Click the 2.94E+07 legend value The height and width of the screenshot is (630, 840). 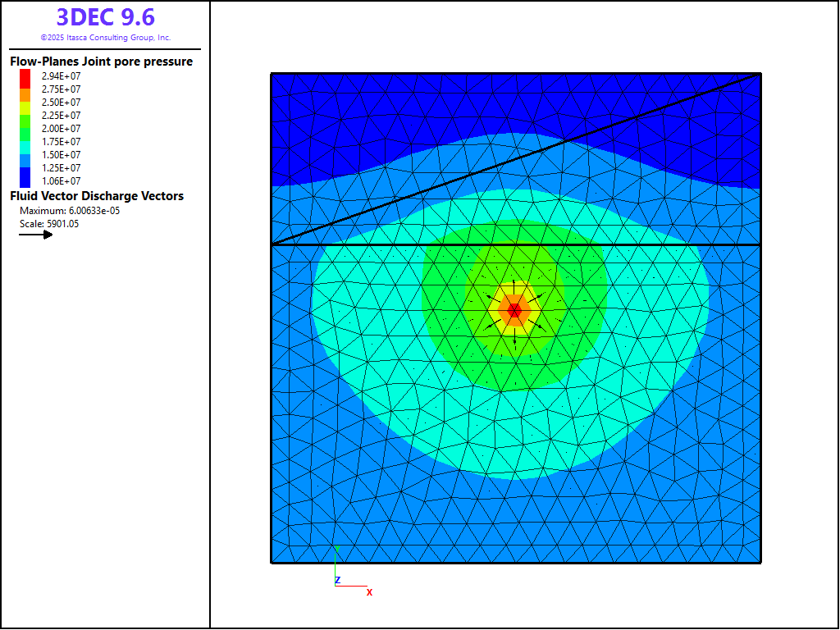61,76
